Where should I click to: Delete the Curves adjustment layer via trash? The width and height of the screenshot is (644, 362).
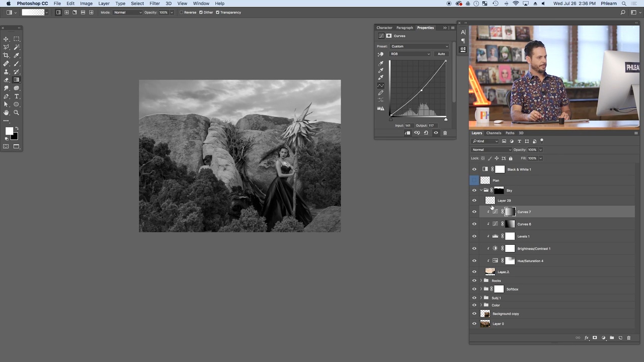tap(445, 133)
